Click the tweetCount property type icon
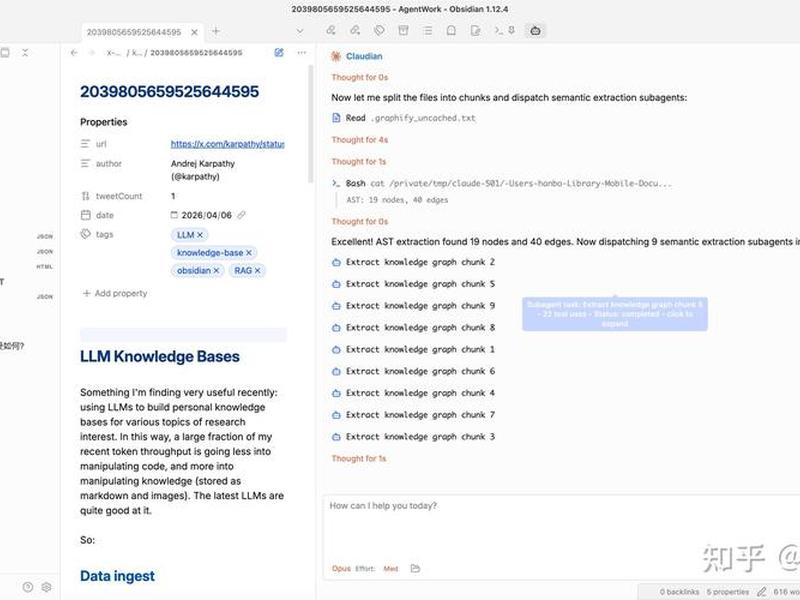 [85, 196]
